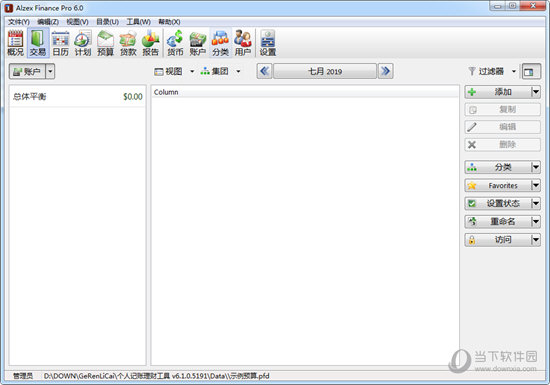This screenshot has width=550, height=385.
Task: Open the 工具(W) menu
Action: point(139,22)
